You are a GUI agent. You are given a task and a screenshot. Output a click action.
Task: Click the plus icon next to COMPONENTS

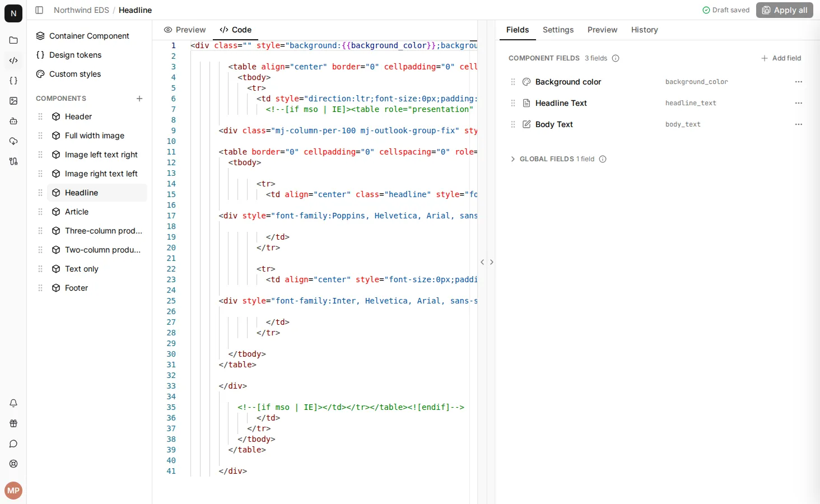coord(139,99)
